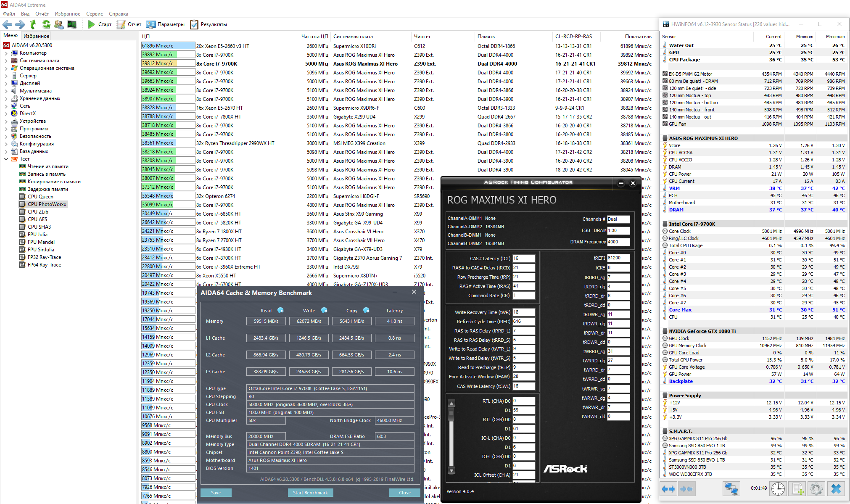Click the green Start benchmark play icon

(x=91, y=24)
